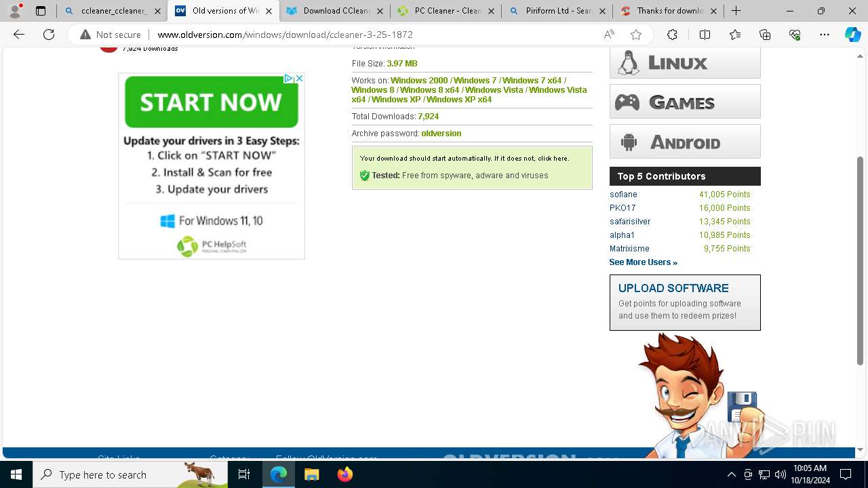Open contributor Matrixisme's profile

coord(629,249)
